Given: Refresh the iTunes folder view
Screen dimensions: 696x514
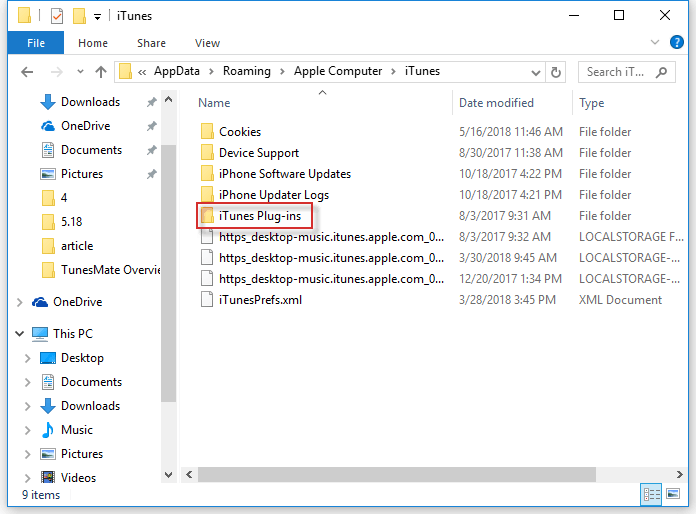Looking at the screenshot, I should [556, 72].
